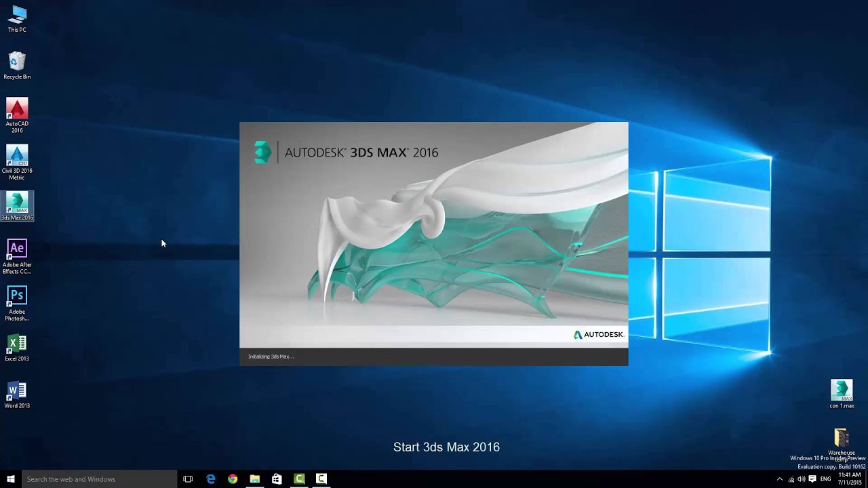The image size is (868, 488).
Task: Select the Excel 2013 shortcut
Action: [17, 348]
